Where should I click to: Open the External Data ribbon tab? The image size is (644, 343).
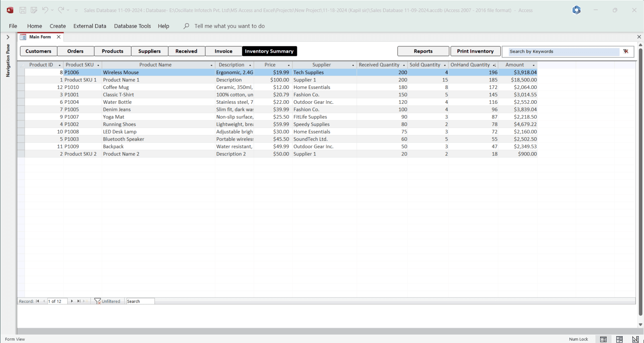(x=90, y=26)
